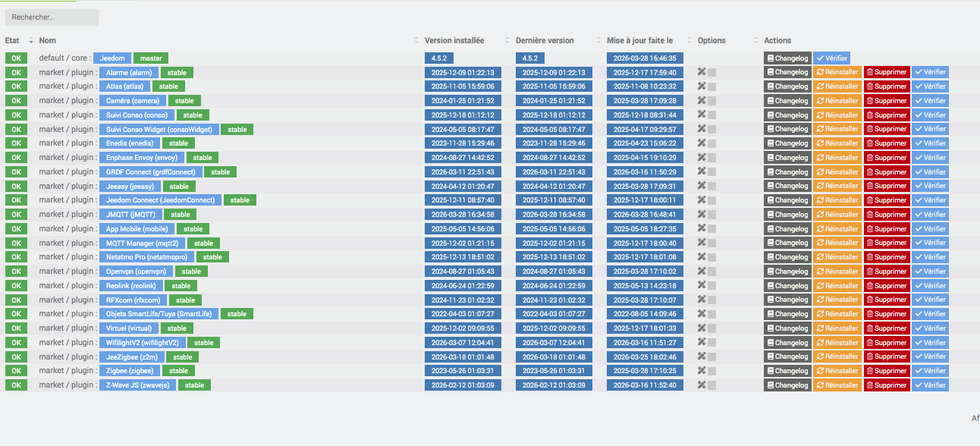Reinstall the MQTT Manager plugin
This screenshot has height=446, width=980.
coord(837,243)
